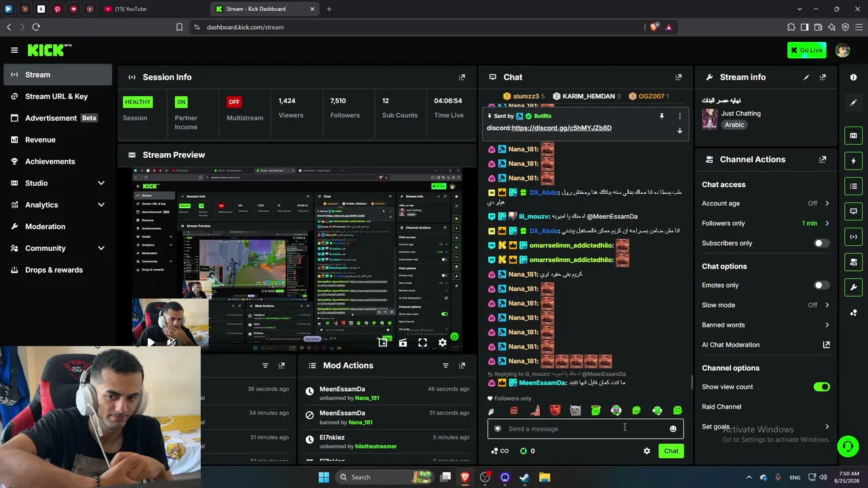The image size is (868, 488).
Task: Disable Show view count
Action: [821, 387]
